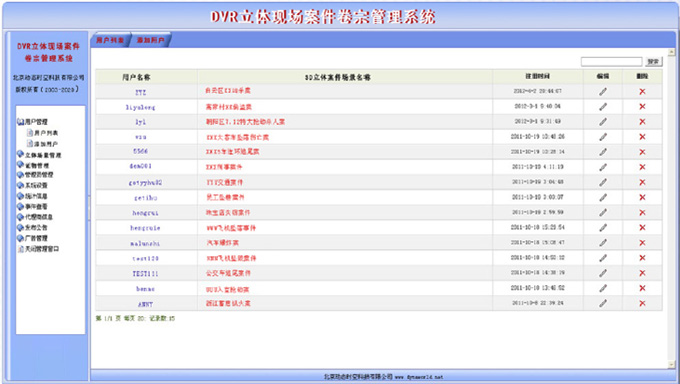Click pencil icon in the getihu row
Image resolution: width=680 pixels, height=384 pixels.
[x=603, y=197]
